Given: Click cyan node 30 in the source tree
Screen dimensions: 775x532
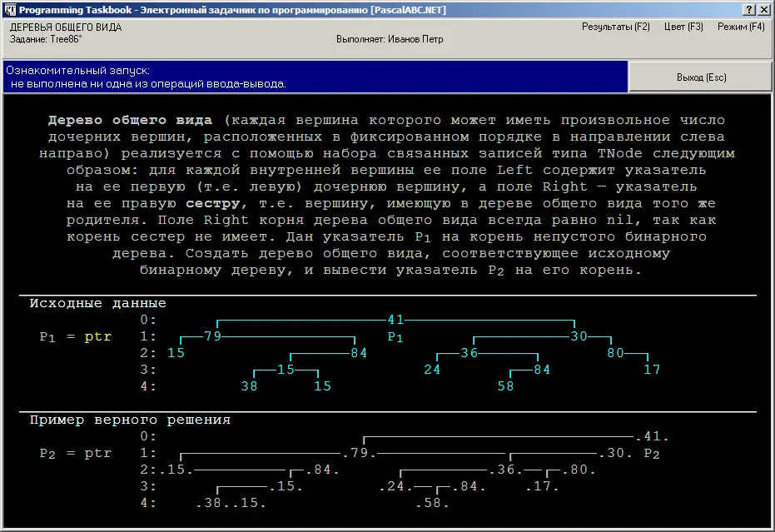Looking at the screenshot, I should 579,336.
